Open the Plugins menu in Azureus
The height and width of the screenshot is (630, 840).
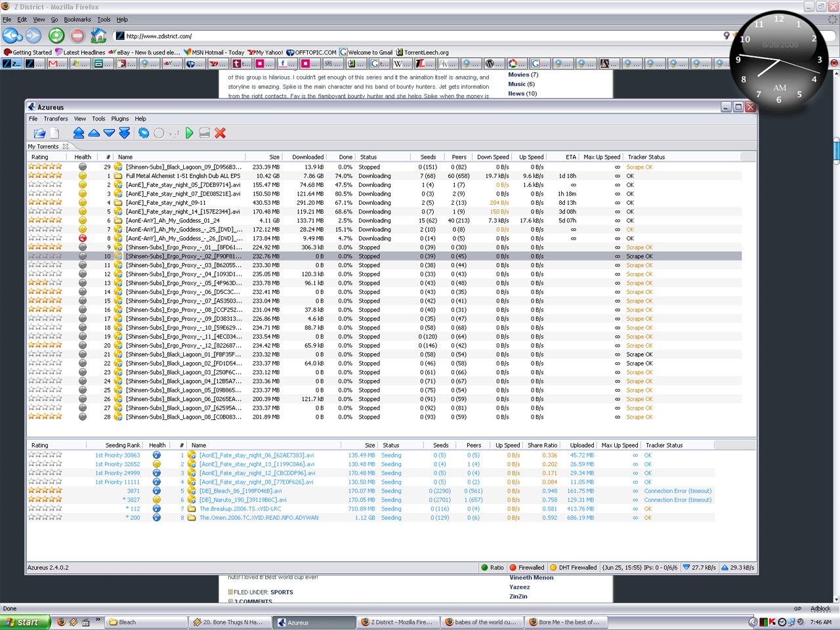(x=119, y=119)
